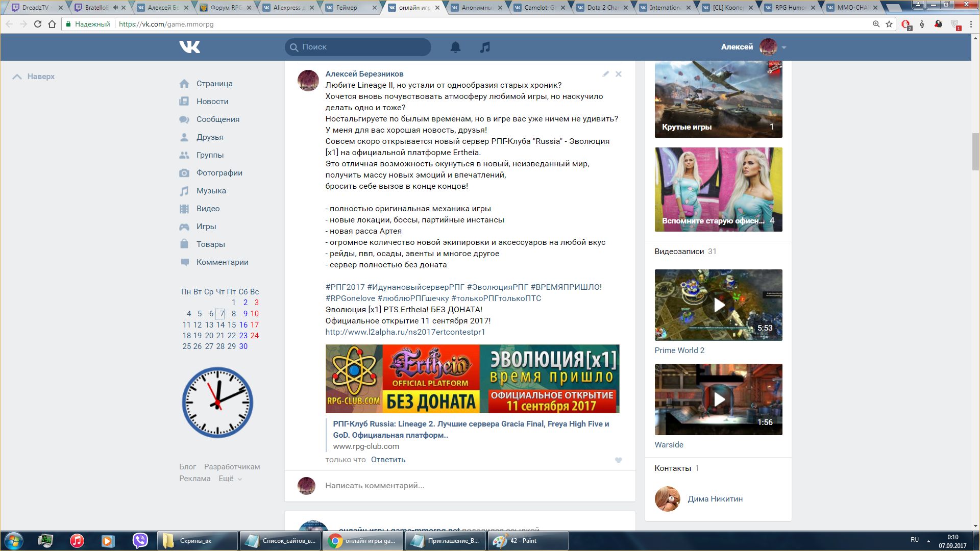Viewport: 980px width, 551px height.
Task: Click in the Поиск search field
Action: 358,47
